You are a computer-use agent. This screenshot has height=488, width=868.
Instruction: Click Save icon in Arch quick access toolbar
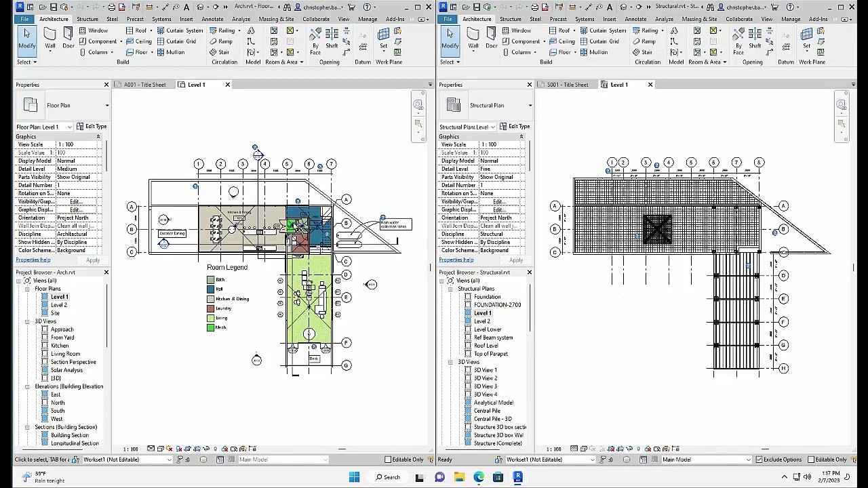(x=54, y=7)
